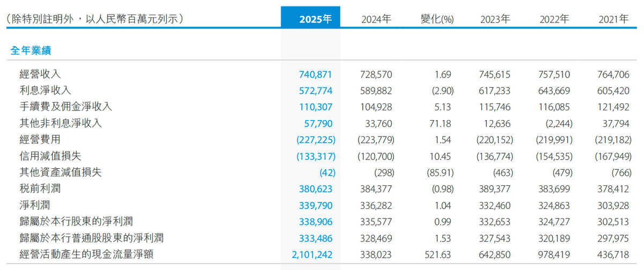Select the 手續費及佣金淨收入 row label
Image resolution: width=644 pixels, height=270 pixels.
(65, 107)
